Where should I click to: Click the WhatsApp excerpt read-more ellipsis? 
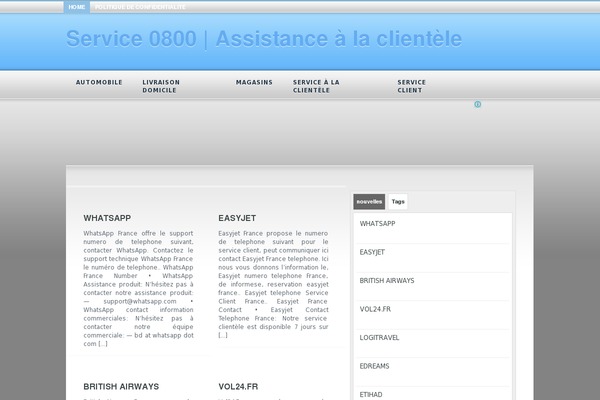(103, 344)
